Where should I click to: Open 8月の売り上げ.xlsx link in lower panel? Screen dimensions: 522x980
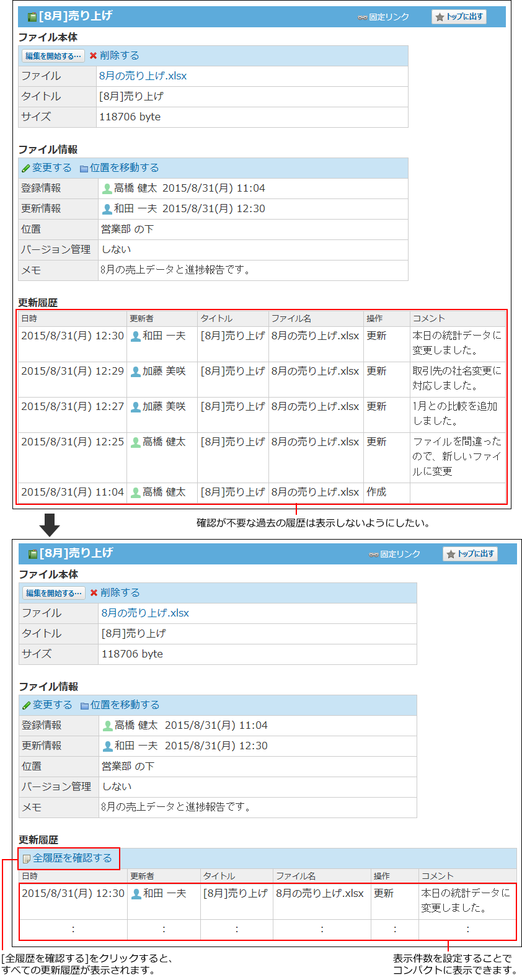[x=145, y=613]
